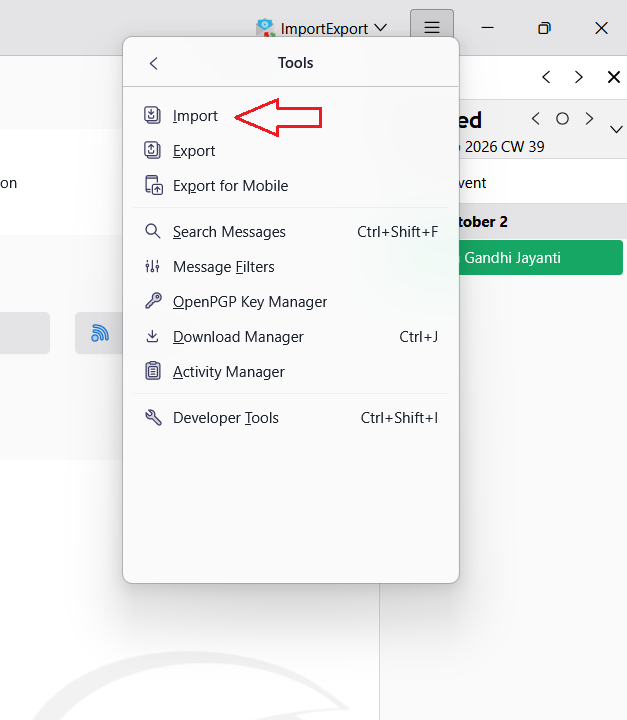
Task: Click the sliders icon beside Message Filters
Action: point(152,266)
